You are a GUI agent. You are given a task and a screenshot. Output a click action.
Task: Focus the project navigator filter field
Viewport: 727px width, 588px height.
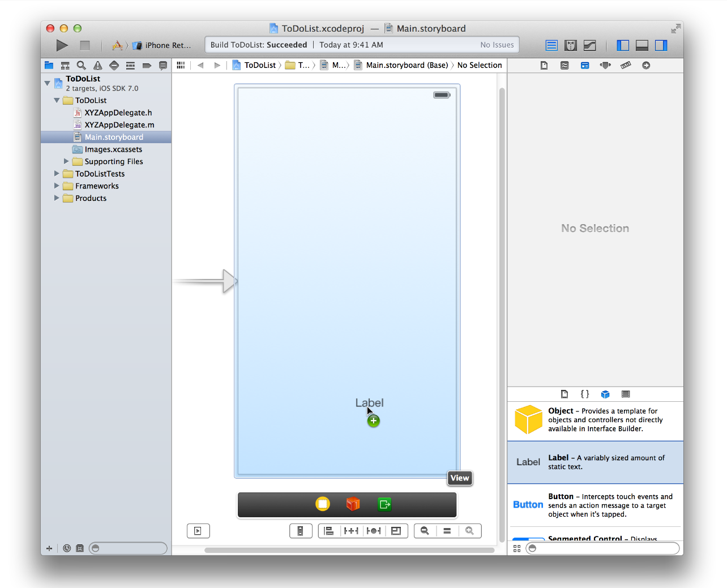[x=129, y=548]
